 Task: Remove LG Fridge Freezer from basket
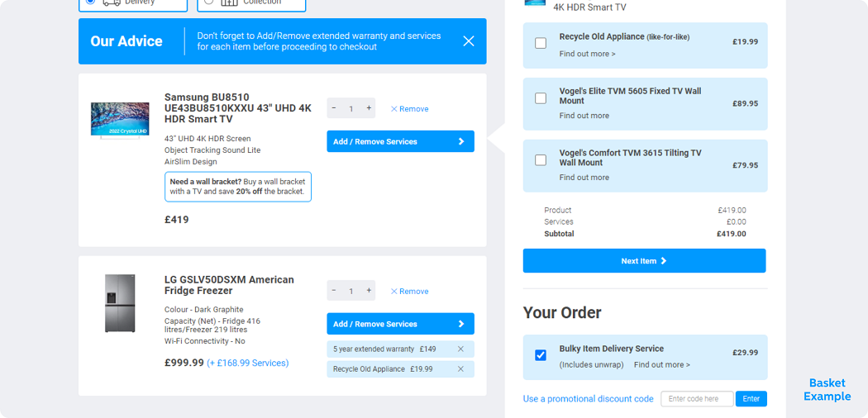[410, 292]
